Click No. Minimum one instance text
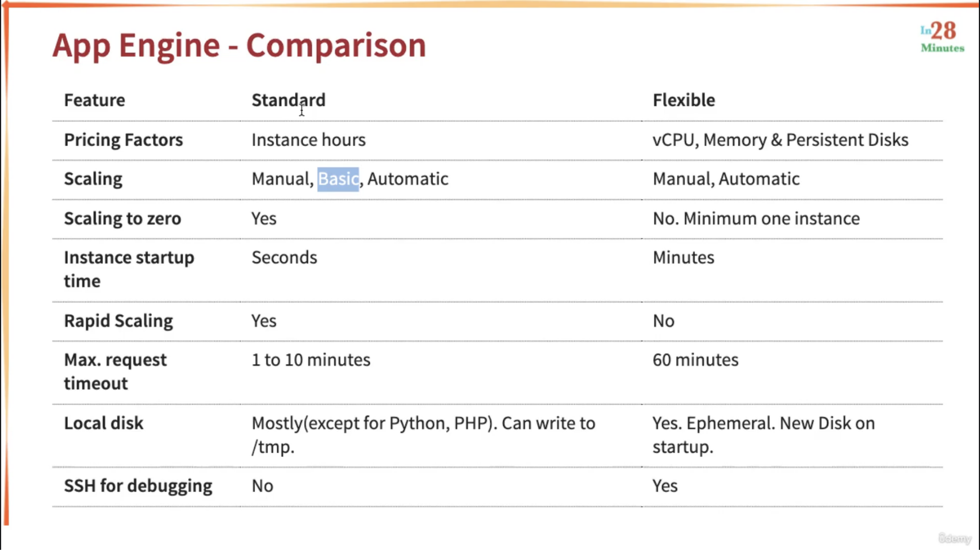This screenshot has width=980, height=551. (756, 219)
